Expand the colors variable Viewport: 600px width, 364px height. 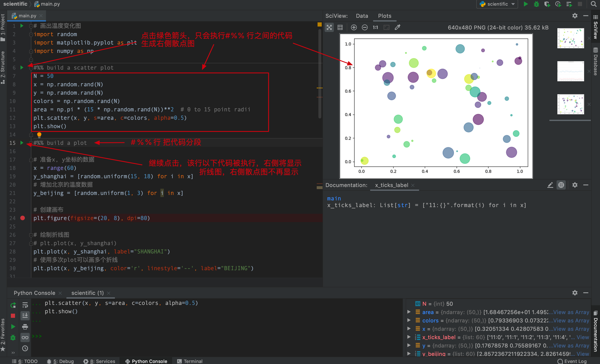tap(409, 320)
